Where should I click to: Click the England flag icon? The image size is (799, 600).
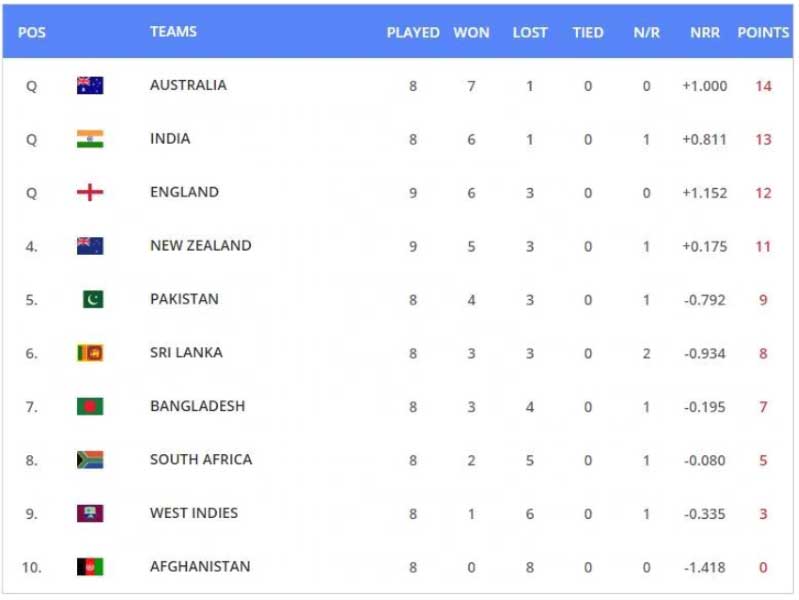pyautogui.click(x=90, y=192)
